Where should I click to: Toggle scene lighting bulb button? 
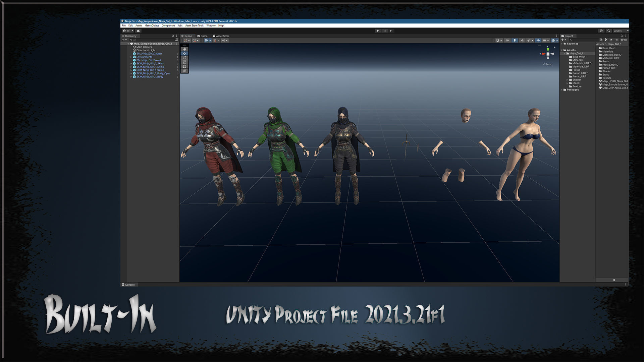pos(515,41)
